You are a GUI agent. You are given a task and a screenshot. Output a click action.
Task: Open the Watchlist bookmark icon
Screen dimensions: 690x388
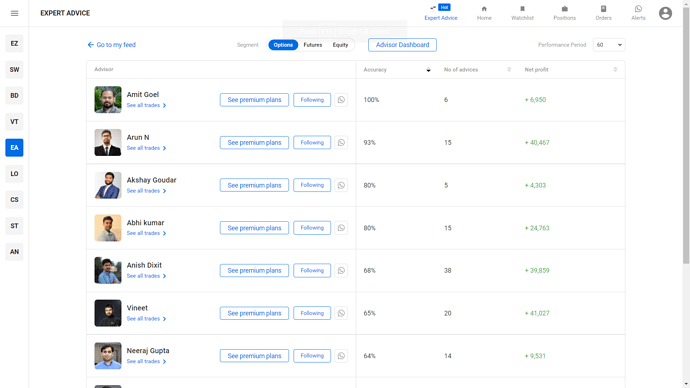[522, 9]
